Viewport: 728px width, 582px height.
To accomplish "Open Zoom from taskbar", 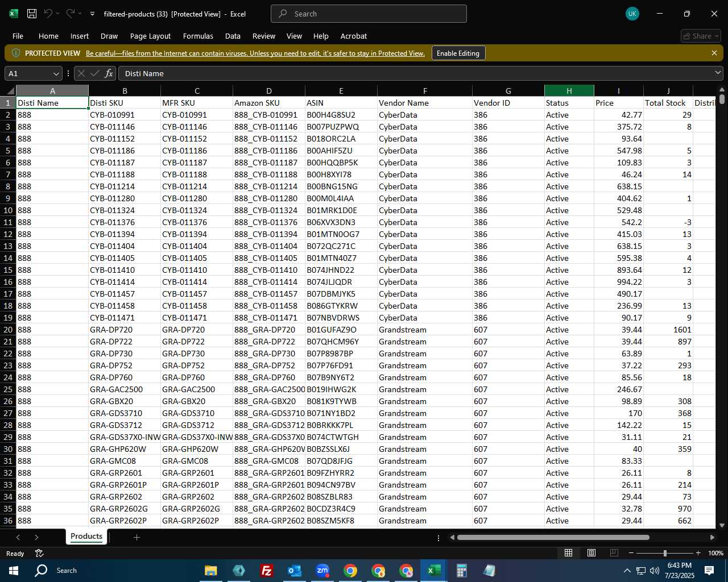I will coord(322,571).
